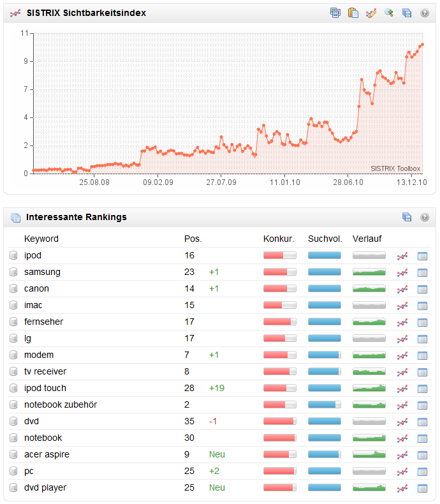Click the last data point on visibility chart
440x504 pixels.
point(422,44)
